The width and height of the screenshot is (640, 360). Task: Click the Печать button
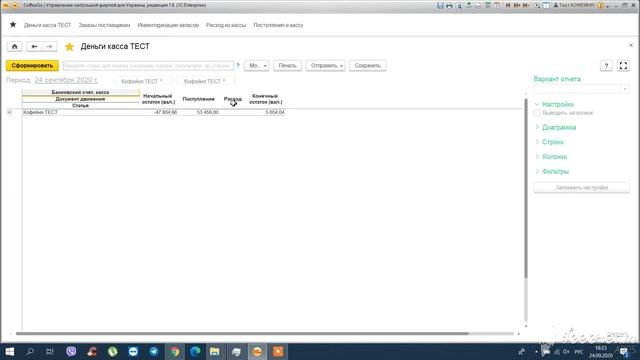coord(287,65)
